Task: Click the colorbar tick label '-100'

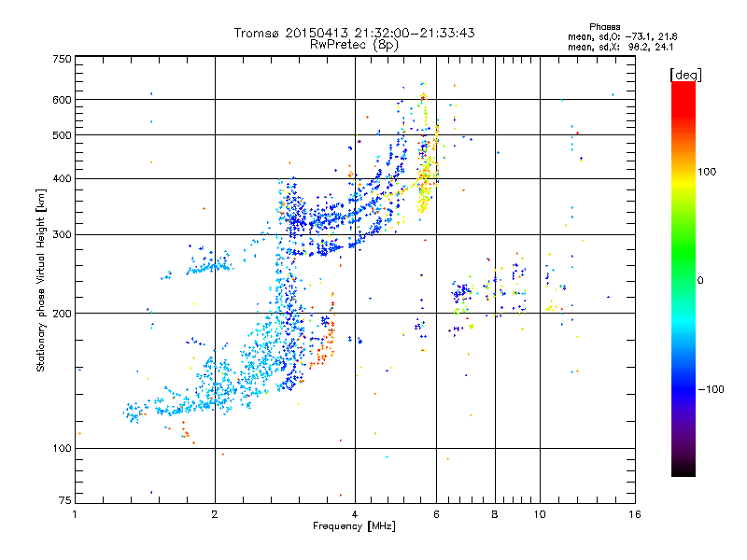Action: pos(712,389)
